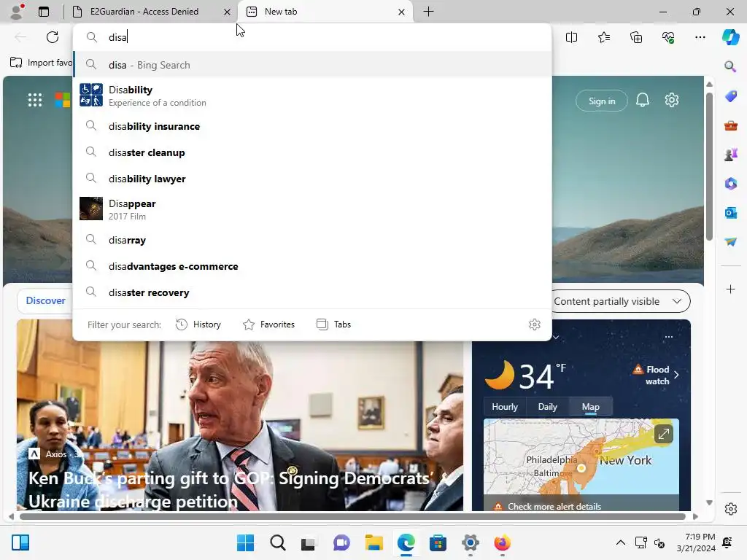Open Settings and more ellipsis menu
This screenshot has width=747, height=560.
coord(700,37)
